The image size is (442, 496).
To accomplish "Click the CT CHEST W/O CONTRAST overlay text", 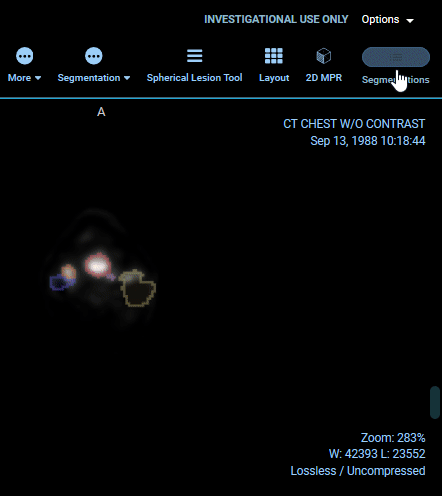I will pos(354,124).
